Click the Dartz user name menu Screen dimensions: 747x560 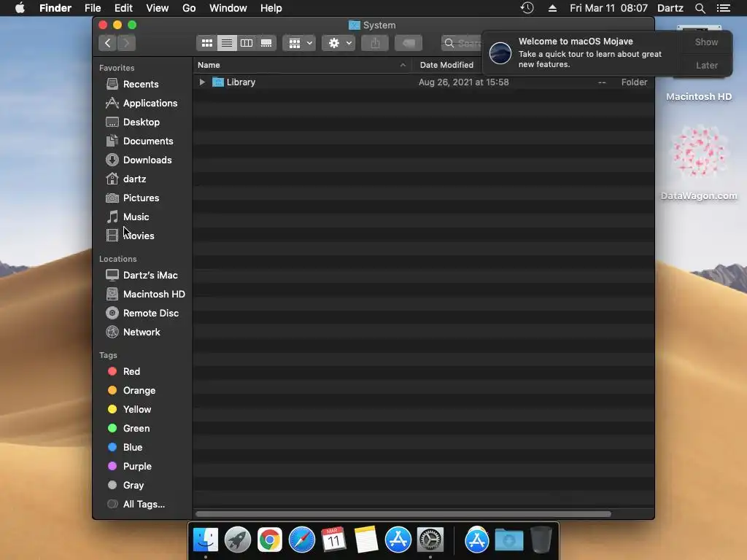pyautogui.click(x=670, y=8)
